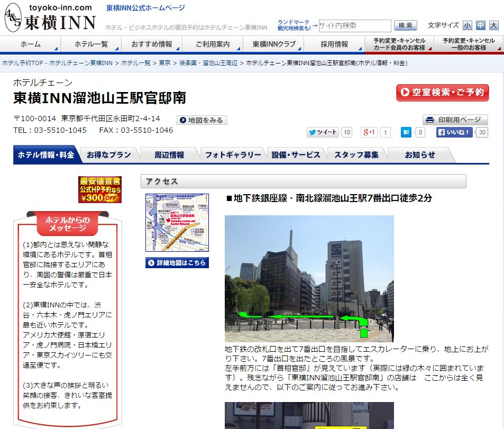This screenshot has width=504, height=429.
Task: Open the ホーム navigation menu
Action: tap(31, 44)
